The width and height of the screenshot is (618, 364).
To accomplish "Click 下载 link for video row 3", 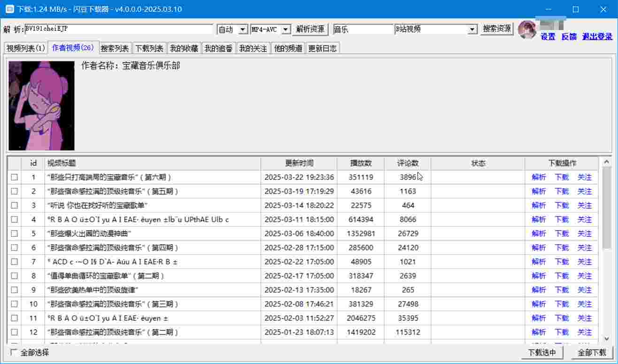I will point(562,205).
